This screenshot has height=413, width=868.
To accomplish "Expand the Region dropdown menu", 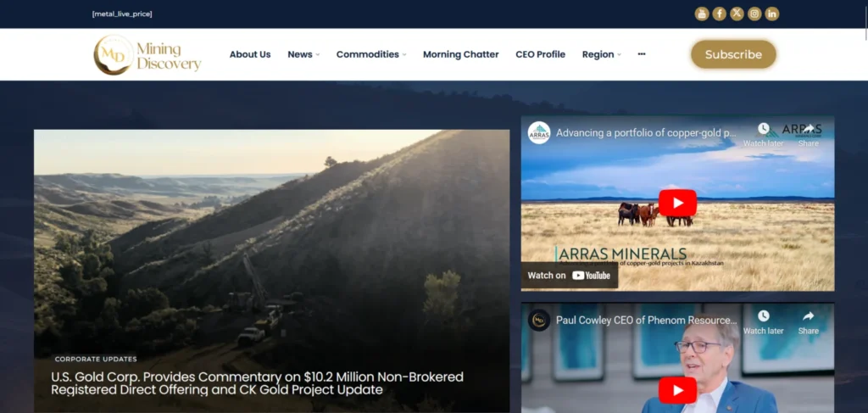I will [x=601, y=54].
